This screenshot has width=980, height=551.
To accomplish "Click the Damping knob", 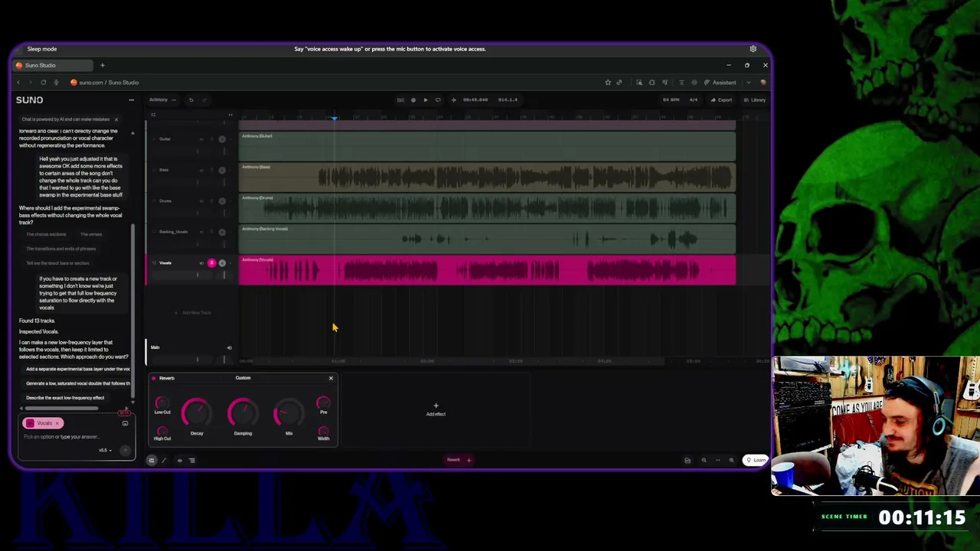I will [243, 414].
